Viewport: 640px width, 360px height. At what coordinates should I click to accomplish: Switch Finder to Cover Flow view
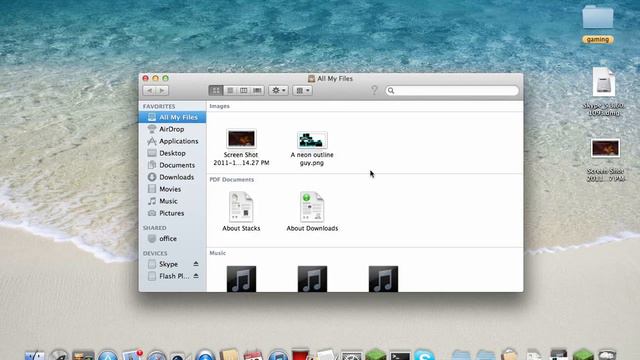tap(257, 90)
